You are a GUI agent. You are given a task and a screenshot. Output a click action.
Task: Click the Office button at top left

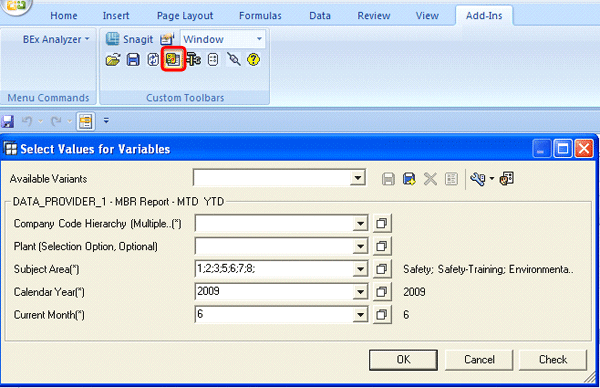[15, 6]
